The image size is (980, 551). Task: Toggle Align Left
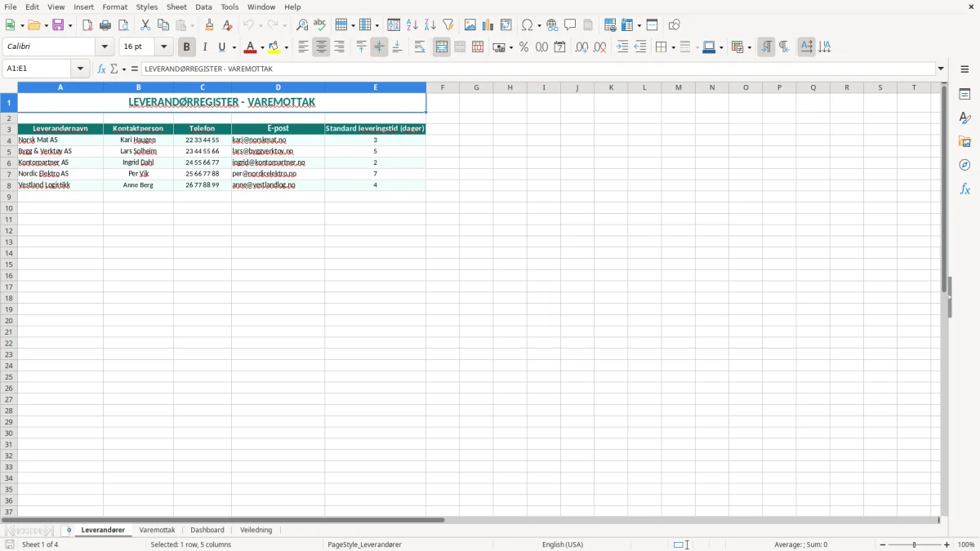(x=303, y=47)
